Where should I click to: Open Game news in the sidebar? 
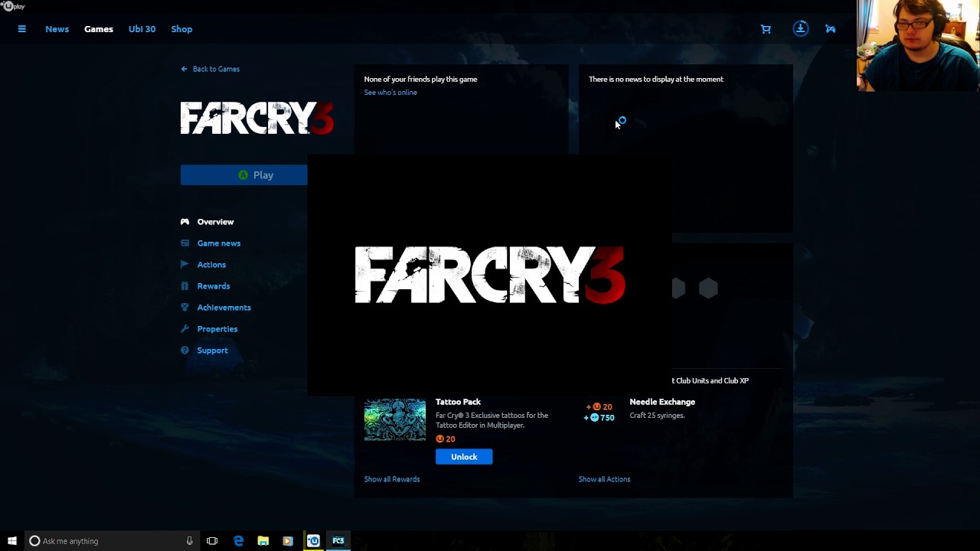point(219,243)
